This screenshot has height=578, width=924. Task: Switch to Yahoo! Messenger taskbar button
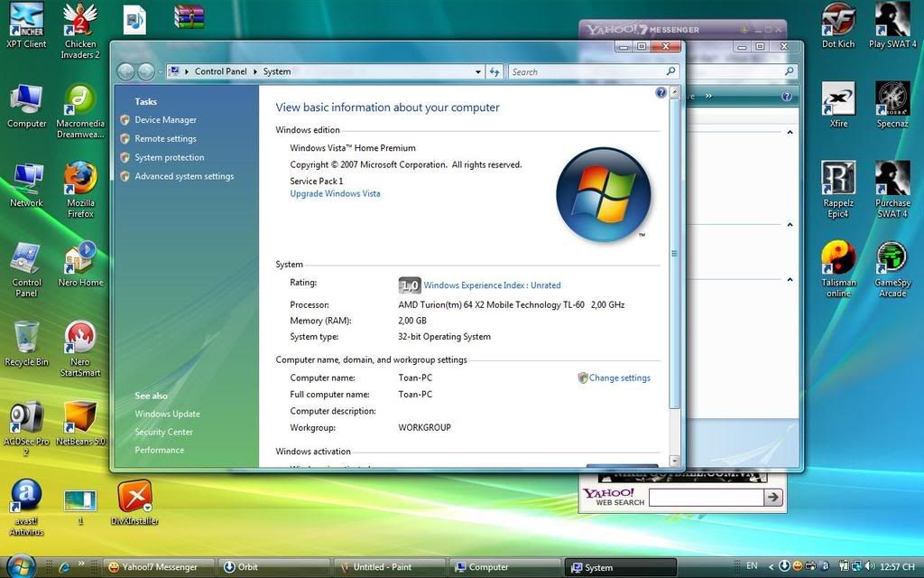click(x=160, y=567)
